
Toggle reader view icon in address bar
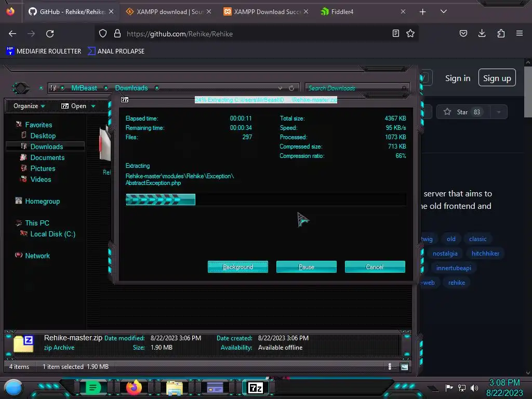point(395,33)
